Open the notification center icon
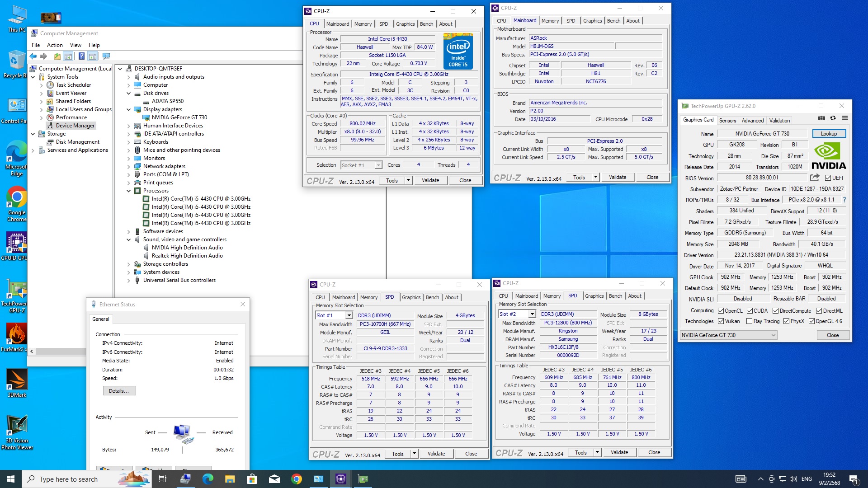The height and width of the screenshot is (488, 868). click(854, 479)
